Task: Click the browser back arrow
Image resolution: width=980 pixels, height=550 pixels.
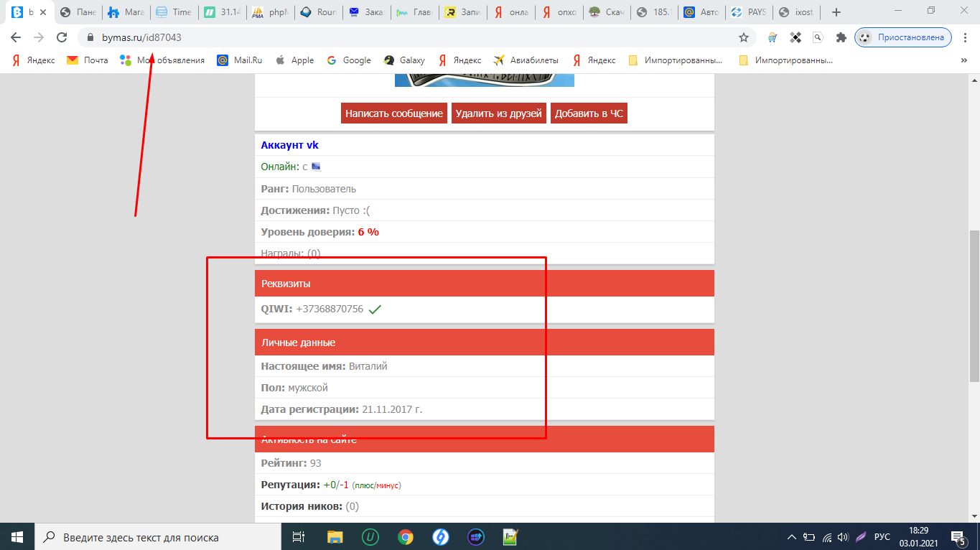Action: (16, 37)
